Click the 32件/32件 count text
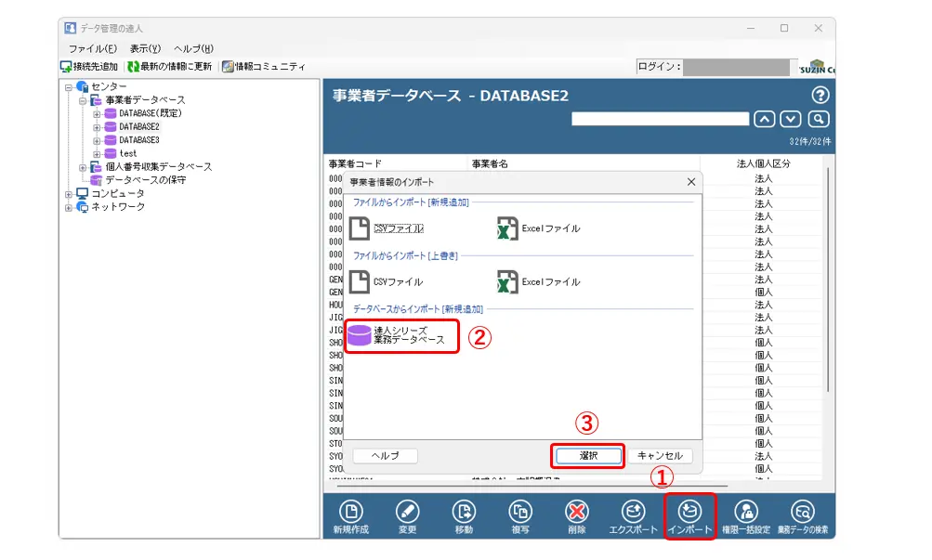This screenshot has width=932, height=560. point(810,141)
